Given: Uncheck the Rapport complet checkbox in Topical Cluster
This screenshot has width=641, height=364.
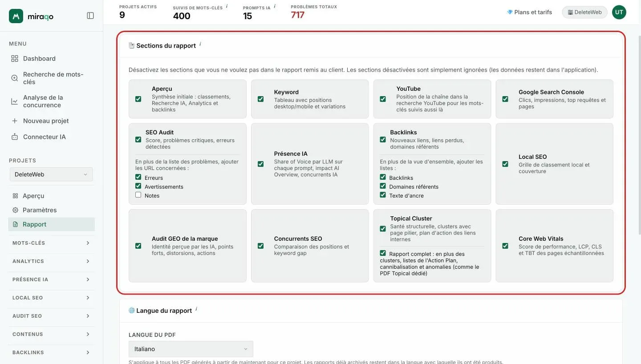Looking at the screenshot, I should pos(383,253).
